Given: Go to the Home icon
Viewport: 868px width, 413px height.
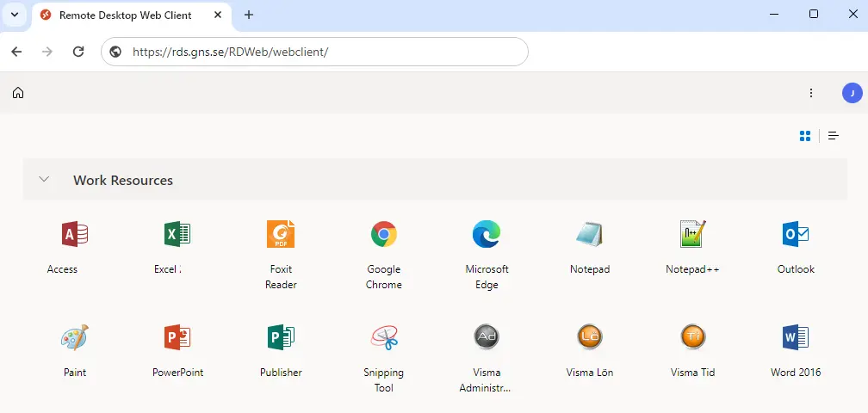Looking at the screenshot, I should (18, 92).
